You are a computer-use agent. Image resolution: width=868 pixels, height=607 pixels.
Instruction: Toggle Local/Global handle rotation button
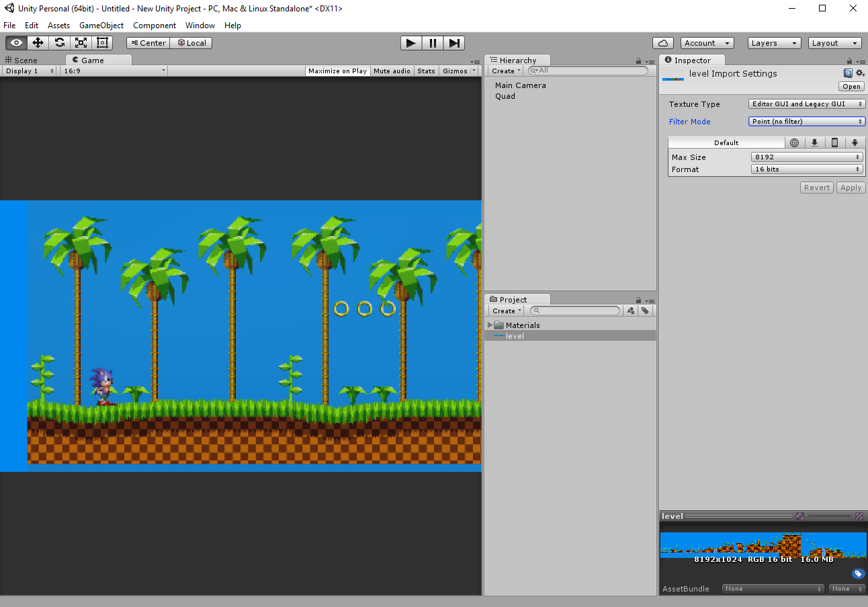[x=191, y=42]
